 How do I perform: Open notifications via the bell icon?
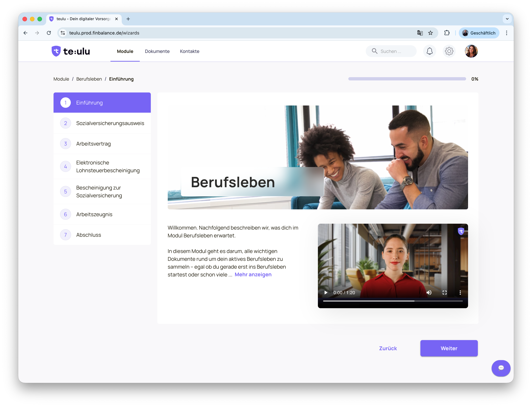(x=430, y=51)
